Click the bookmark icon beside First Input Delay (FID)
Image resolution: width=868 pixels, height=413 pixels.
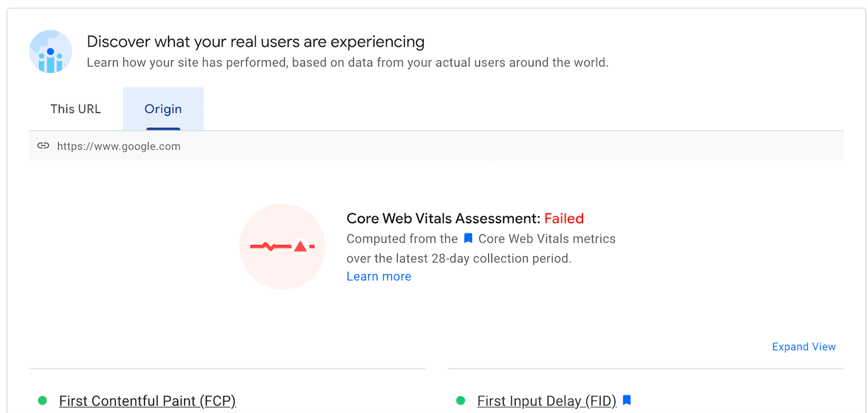[626, 400]
